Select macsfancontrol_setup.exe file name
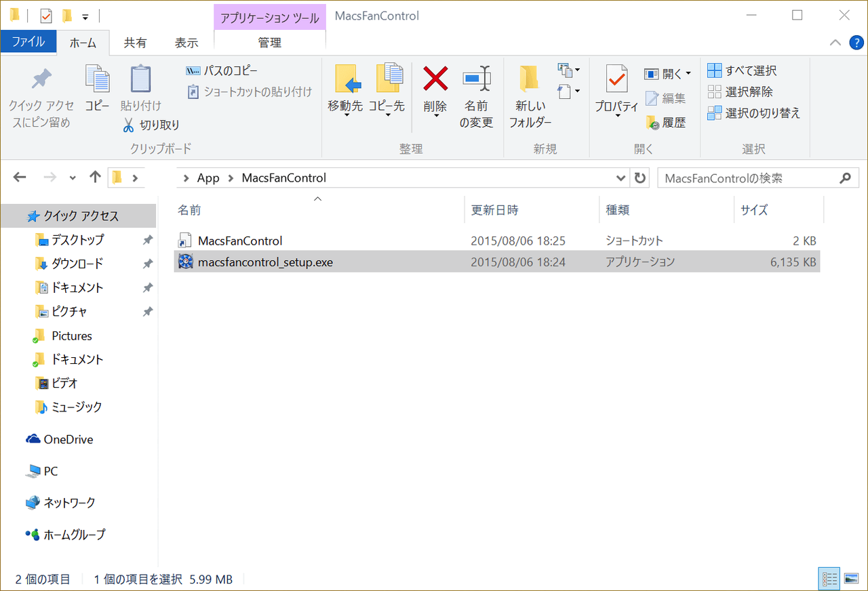The image size is (868, 591). tap(265, 262)
